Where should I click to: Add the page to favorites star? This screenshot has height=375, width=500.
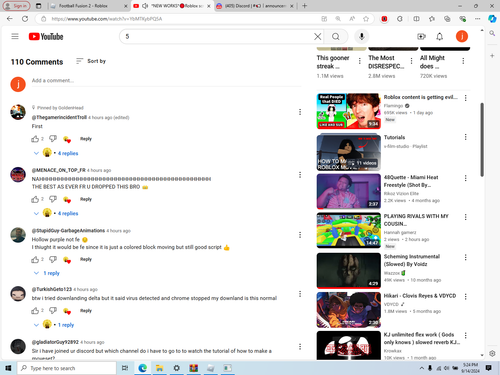366,19
